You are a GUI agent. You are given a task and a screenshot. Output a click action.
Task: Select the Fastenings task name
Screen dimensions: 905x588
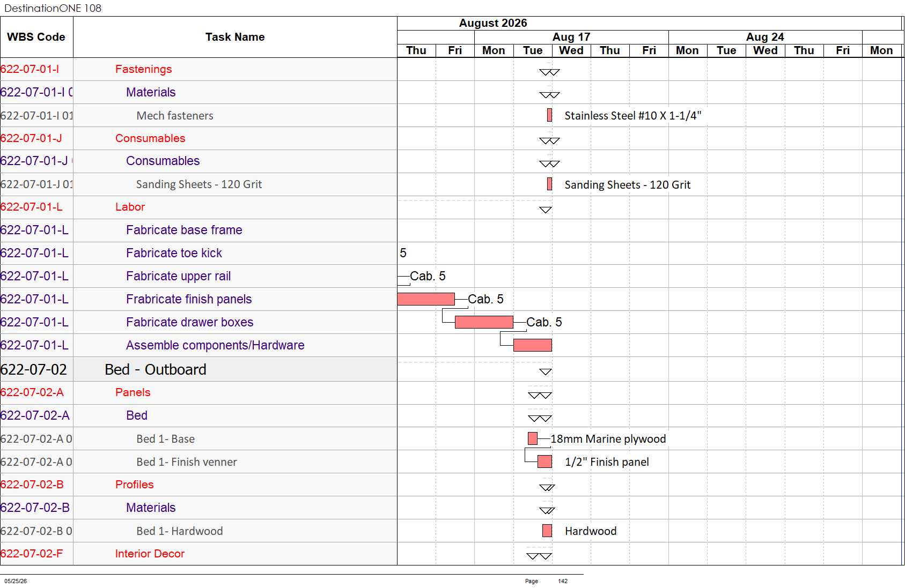(144, 69)
